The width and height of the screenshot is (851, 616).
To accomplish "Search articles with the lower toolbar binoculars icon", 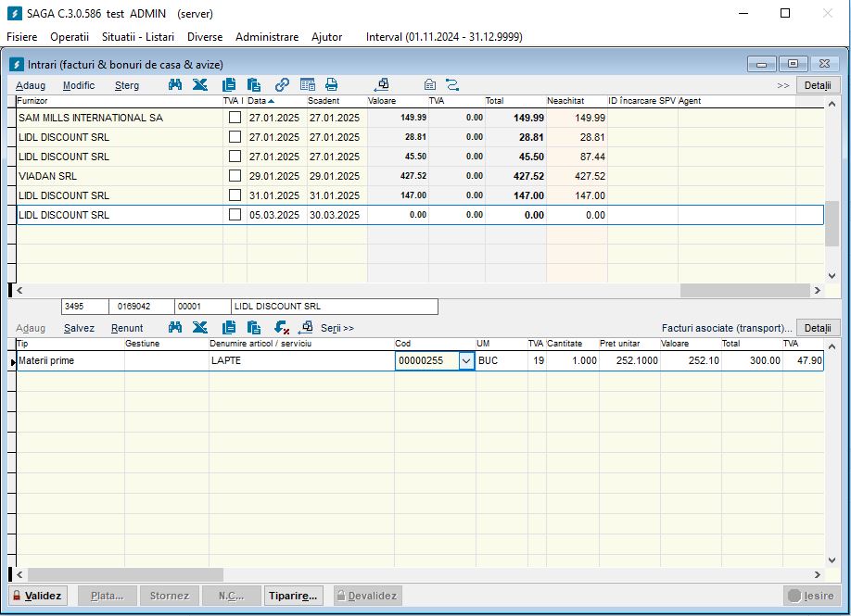I will 175,328.
